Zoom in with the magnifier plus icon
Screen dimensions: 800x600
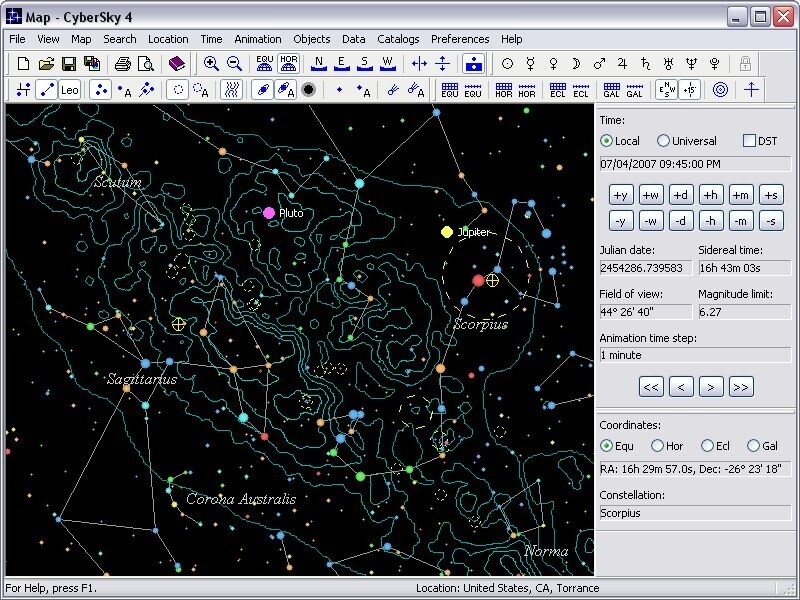pos(211,64)
